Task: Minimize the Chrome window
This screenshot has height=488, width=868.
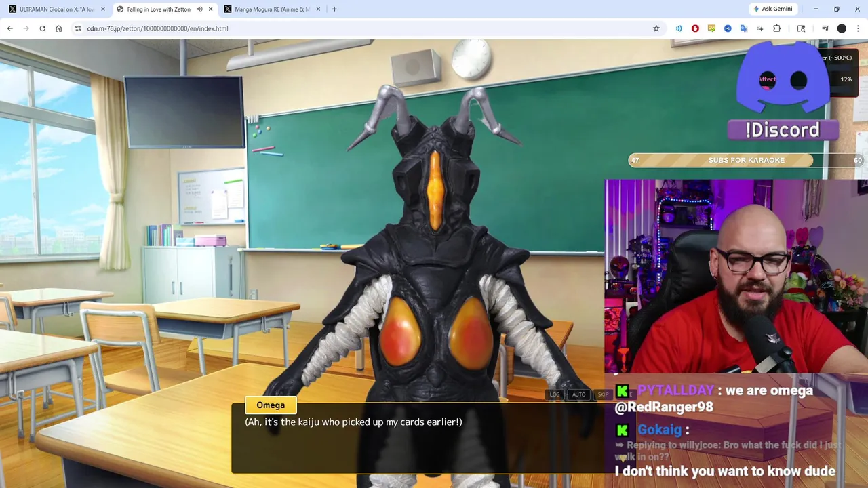Action: [816, 9]
